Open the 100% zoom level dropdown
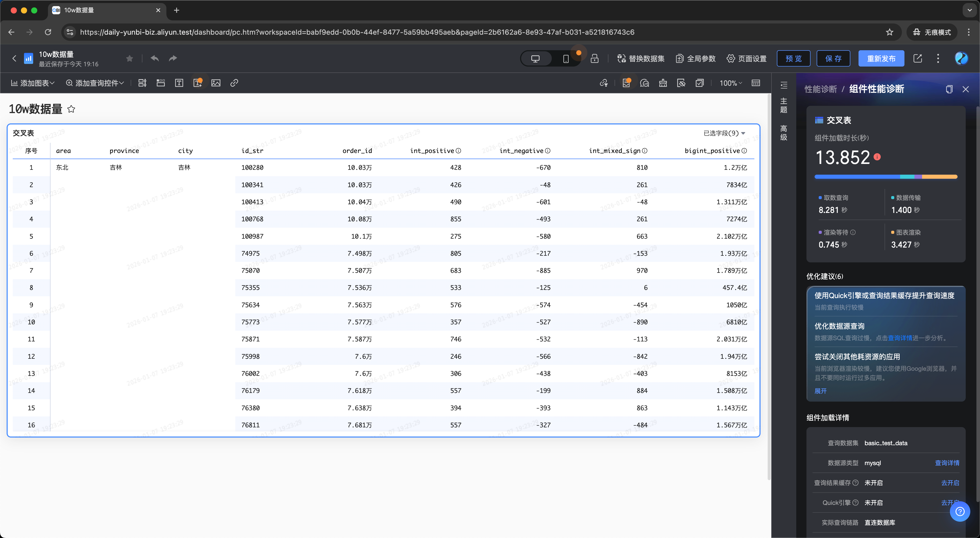This screenshot has width=980, height=538. click(731, 83)
